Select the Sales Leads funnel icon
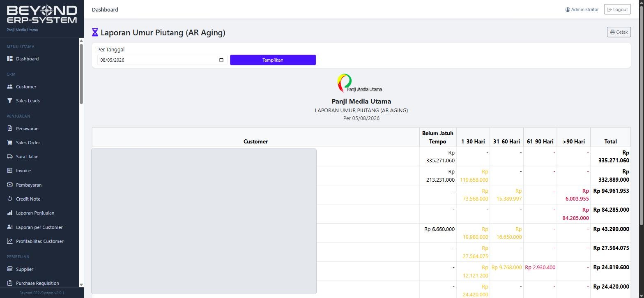Screen dimensions: 644x298 point(10,101)
